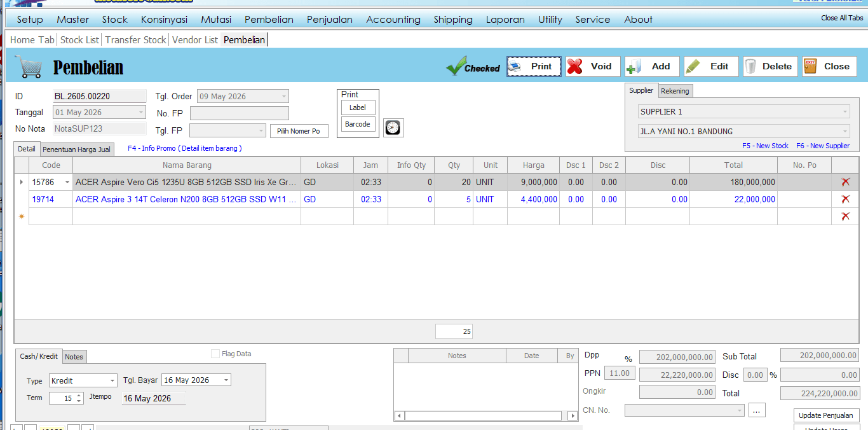This screenshot has width=868, height=430.
Task: Switch to Transfer Stock tab
Action: pyautogui.click(x=135, y=40)
